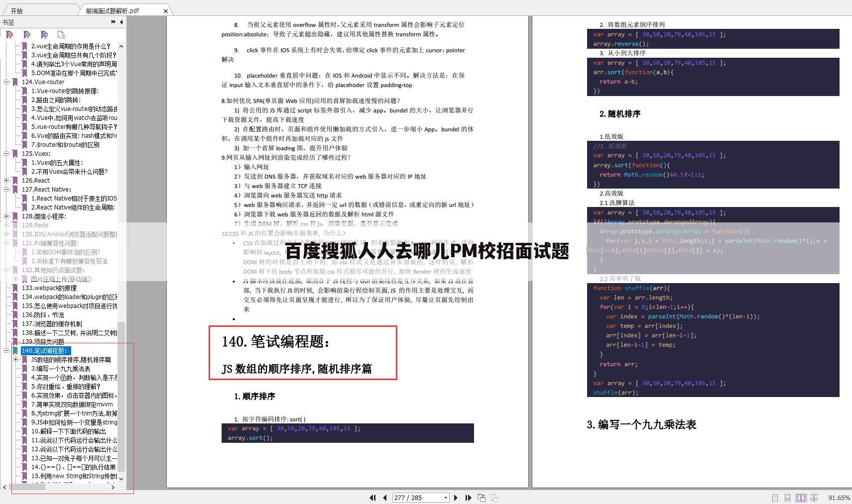This screenshot has width=852, height=504.
Task: Open bookmark 7.$router和$route的区别
Action: 65,145
